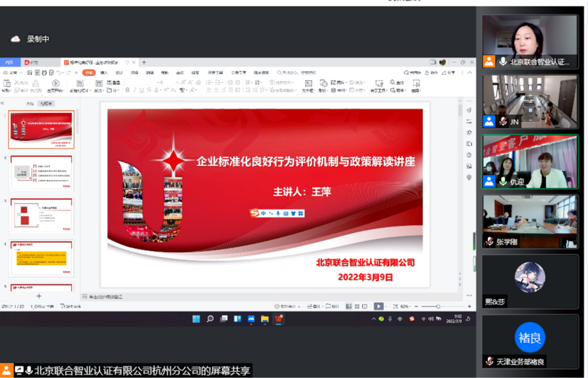The image size is (588, 378).
Task: Open File Explorer from the taskbar
Action: (265, 319)
